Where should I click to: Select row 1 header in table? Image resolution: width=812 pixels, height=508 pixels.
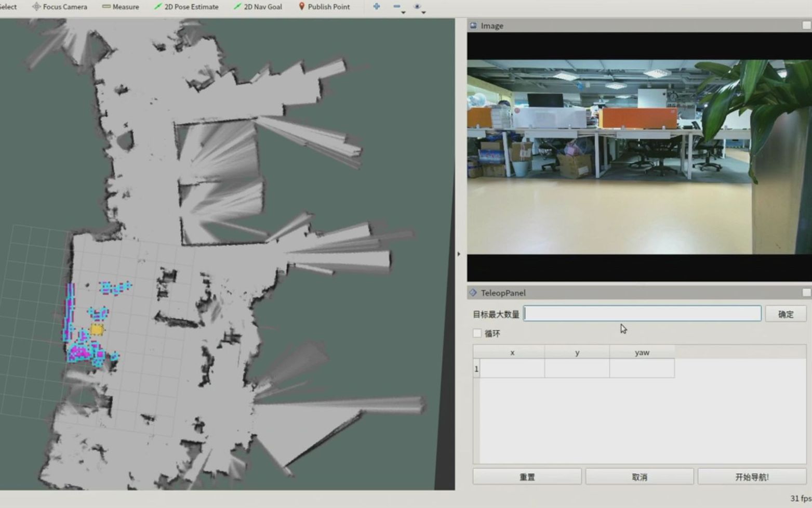click(476, 369)
